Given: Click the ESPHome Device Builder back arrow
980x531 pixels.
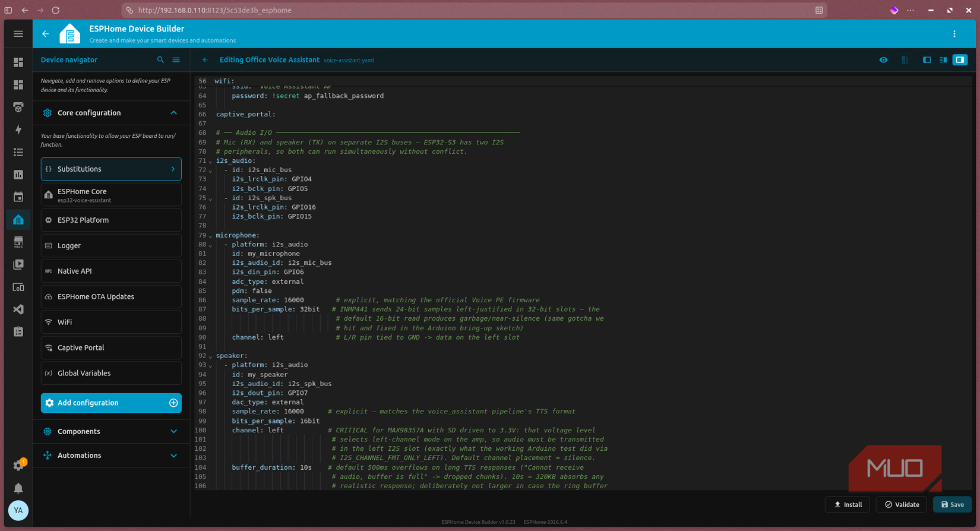Looking at the screenshot, I should pyautogui.click(x=46, y=34).
